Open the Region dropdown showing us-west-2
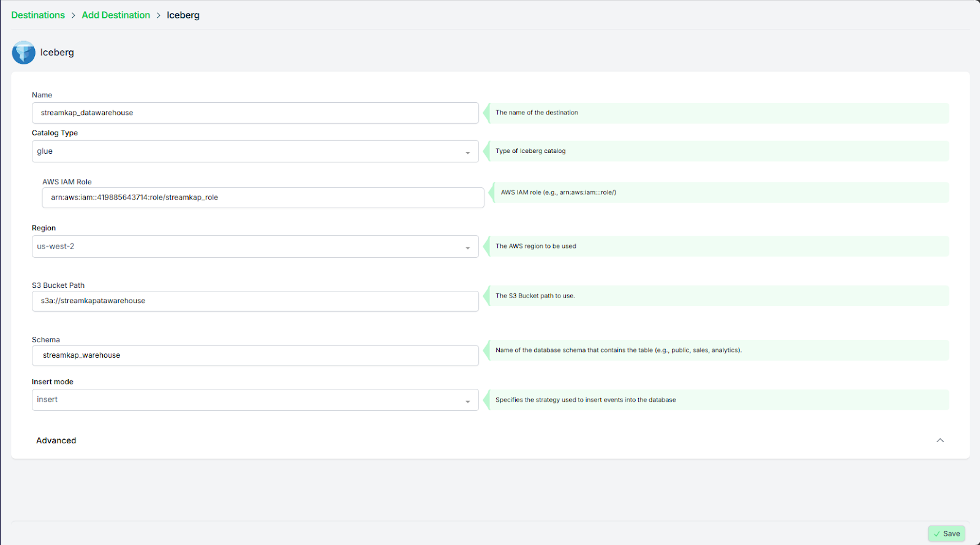 click(255, 247)
